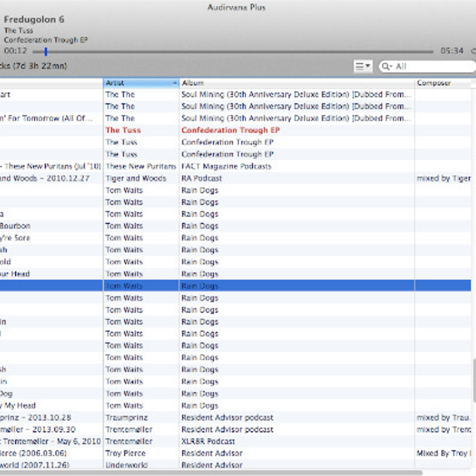The width and height of the screenshot is (476, 476).
Task: Seek using the blue playback position marker
Action: tap(46, 52)
